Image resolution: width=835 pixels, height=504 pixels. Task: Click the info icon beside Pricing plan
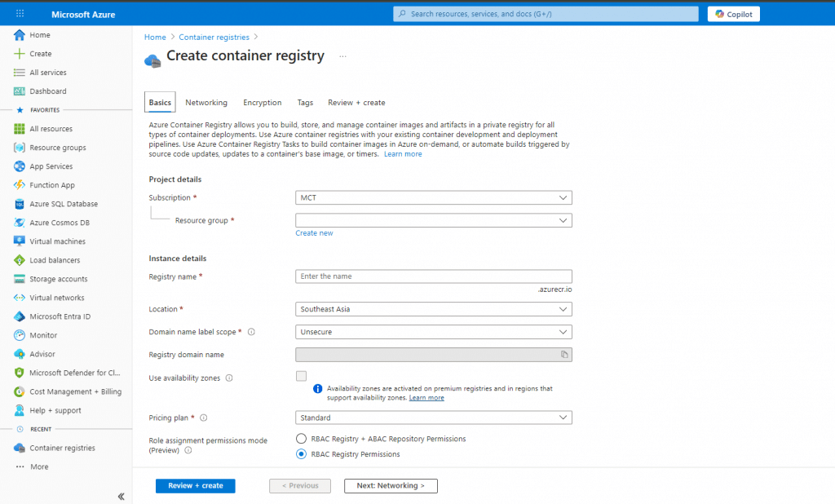(x=204, y=418)
